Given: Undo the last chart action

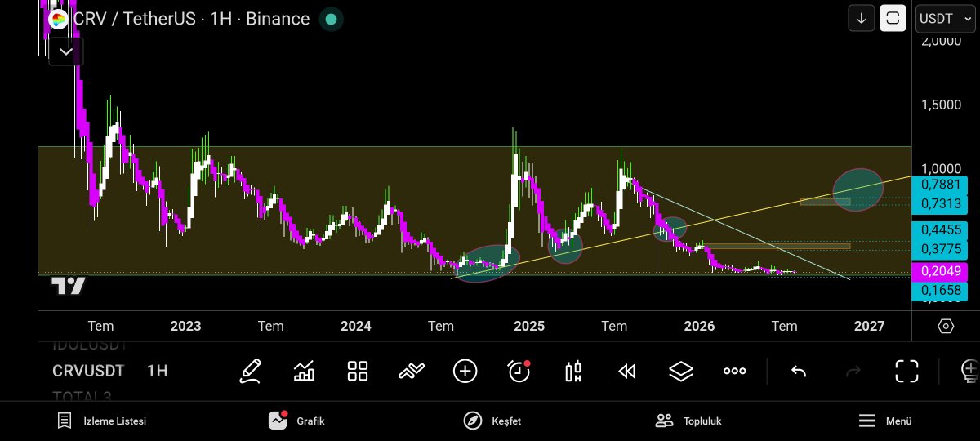Looking at the screenshot, I should click(799, 372).
